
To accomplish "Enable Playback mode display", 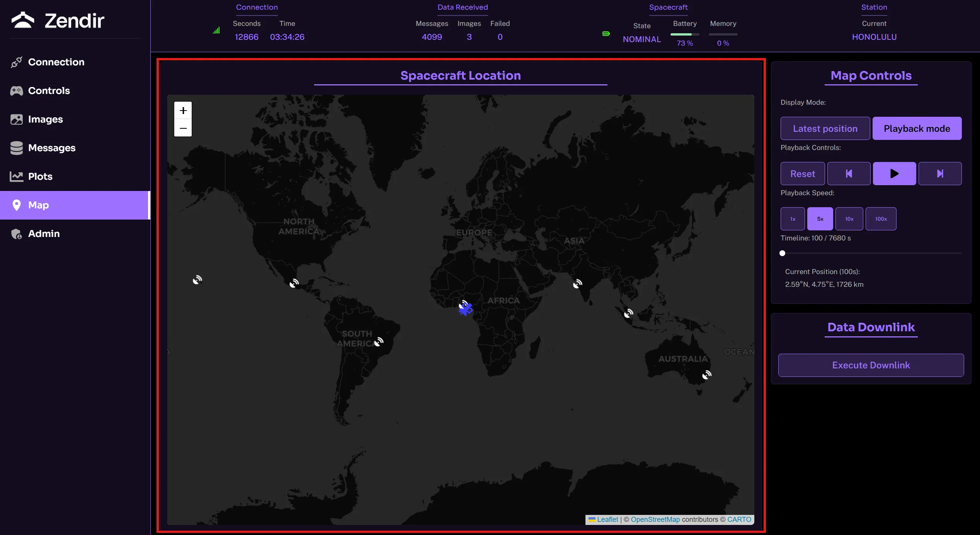I will pos(917,128).
